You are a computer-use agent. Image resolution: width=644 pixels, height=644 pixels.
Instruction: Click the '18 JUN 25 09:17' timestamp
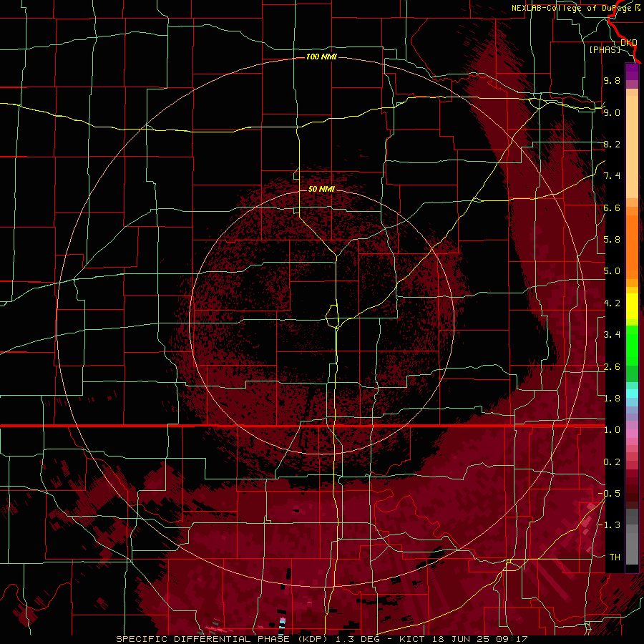point(479,639)
